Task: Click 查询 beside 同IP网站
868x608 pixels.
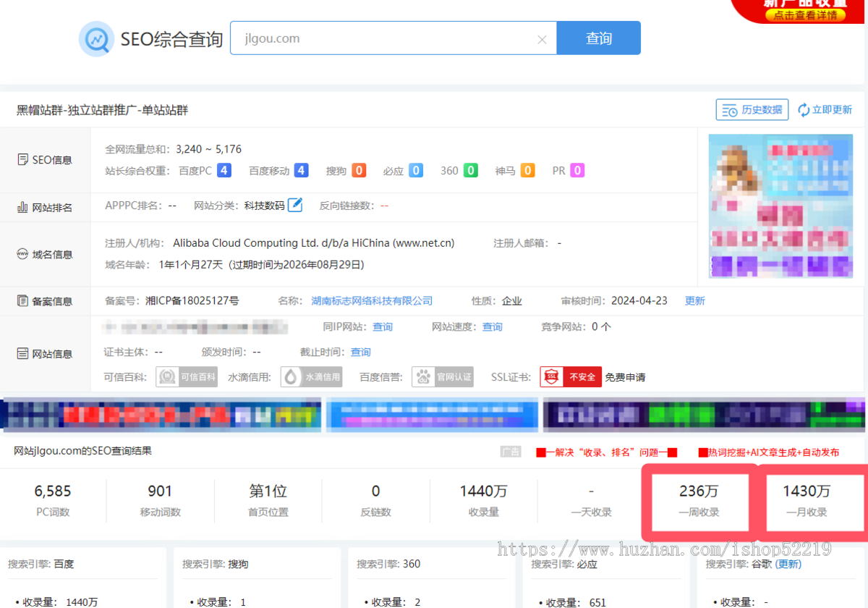Action: [383, 327]
